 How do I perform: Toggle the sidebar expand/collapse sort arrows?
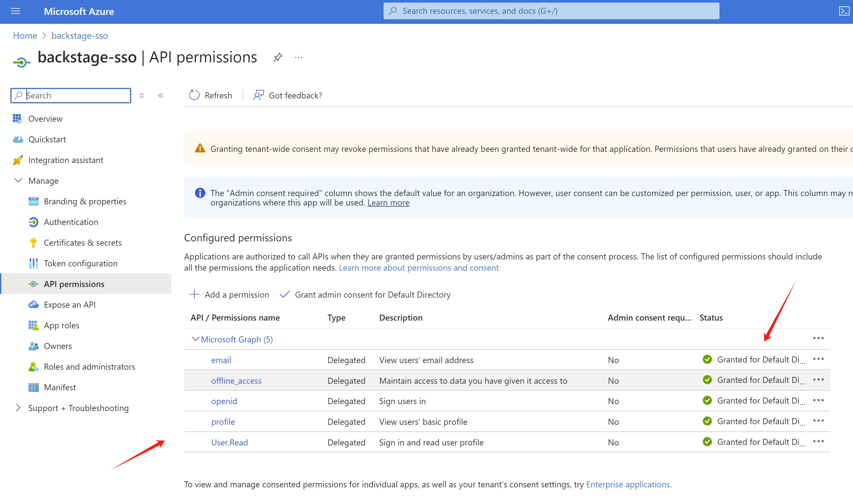pos(142,96)
